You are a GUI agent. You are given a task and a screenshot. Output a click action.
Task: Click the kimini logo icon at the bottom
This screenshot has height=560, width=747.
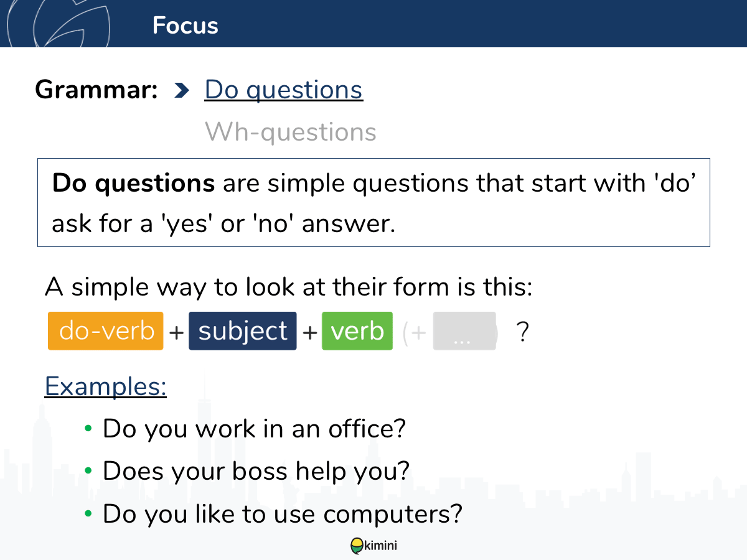click(x=357, y=546)
